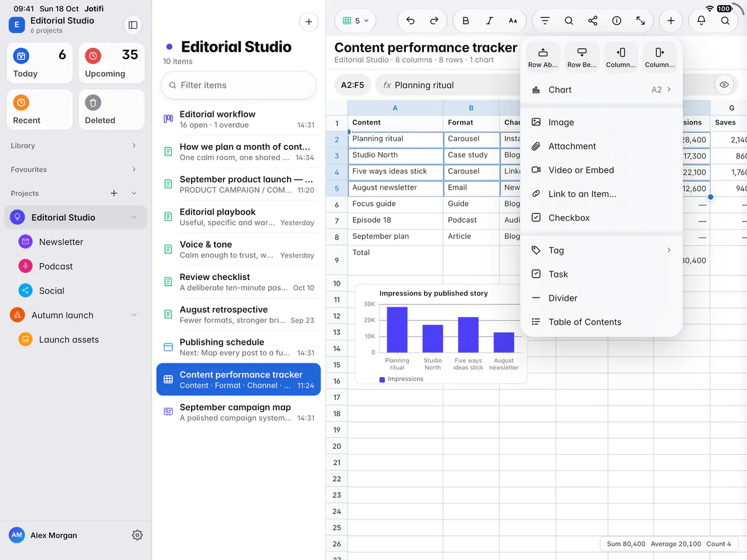
Task: Toggle bold formatting
Action: [x=466, y=21]
